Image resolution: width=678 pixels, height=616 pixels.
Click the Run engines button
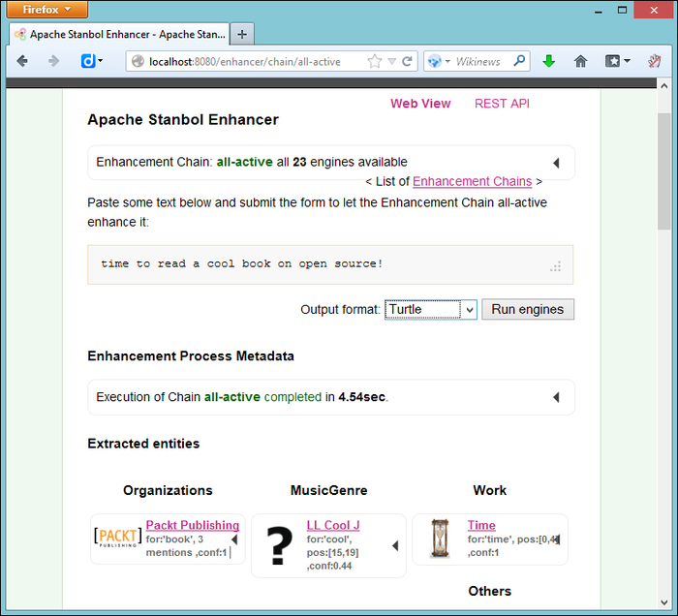tap(528, 310)
